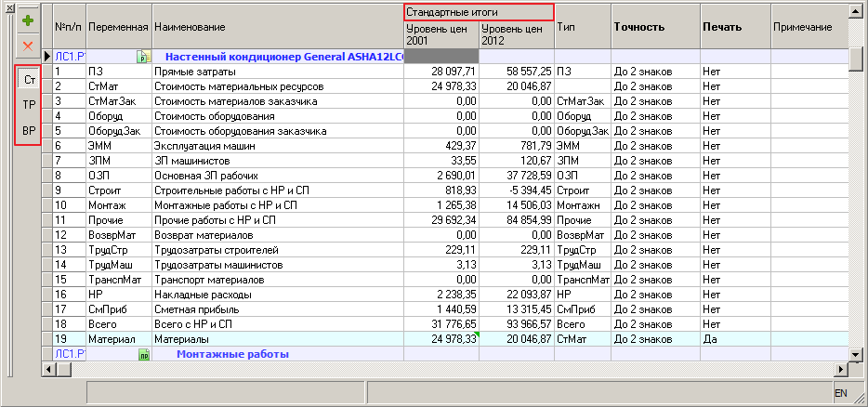Click the Материалы name cell in row 19
868x407 pixels.
[277, 339]
